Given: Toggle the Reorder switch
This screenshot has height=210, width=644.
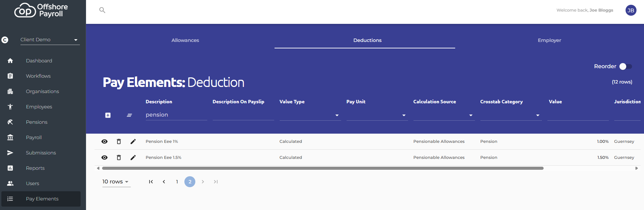Looking at the screenshot, I should tap(626, 66).
